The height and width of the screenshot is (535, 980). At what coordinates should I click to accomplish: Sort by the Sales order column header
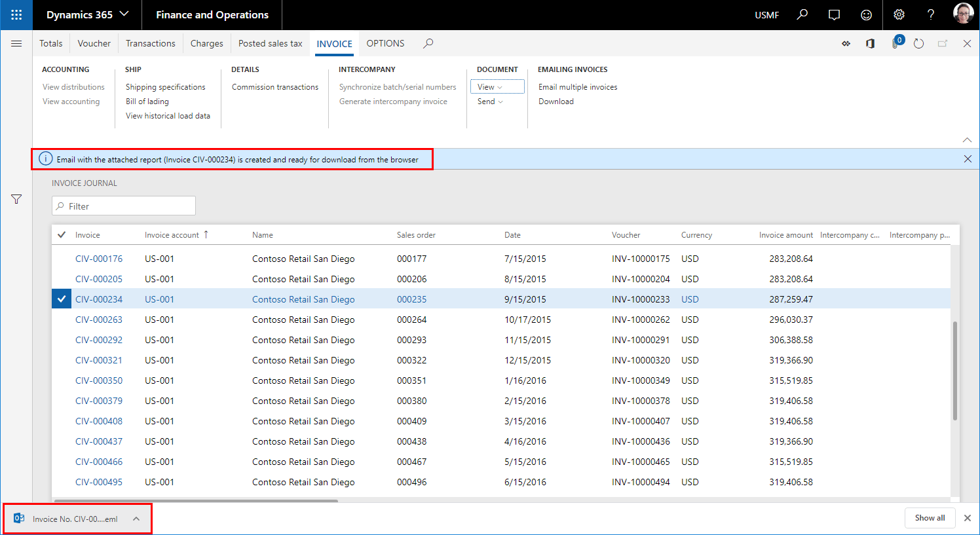pyautogui.click(x=416, y=235)
